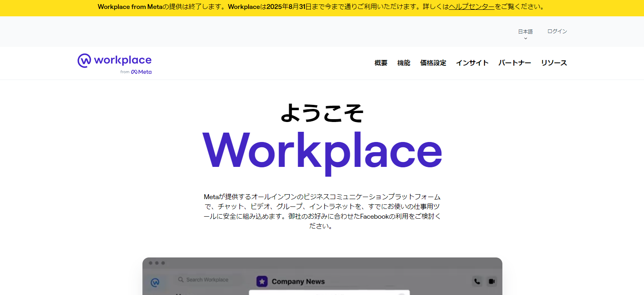
Task: Open the インサイト menu item
Action: point(472,63)
